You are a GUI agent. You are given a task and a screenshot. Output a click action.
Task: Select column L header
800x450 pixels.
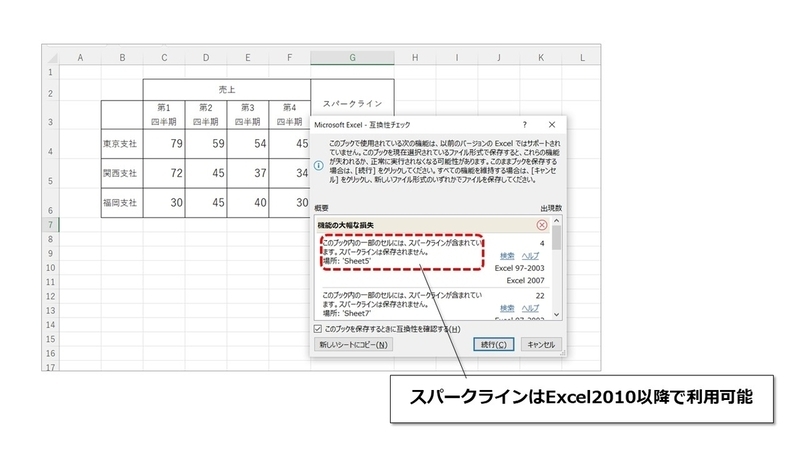(x=582, y=58)
